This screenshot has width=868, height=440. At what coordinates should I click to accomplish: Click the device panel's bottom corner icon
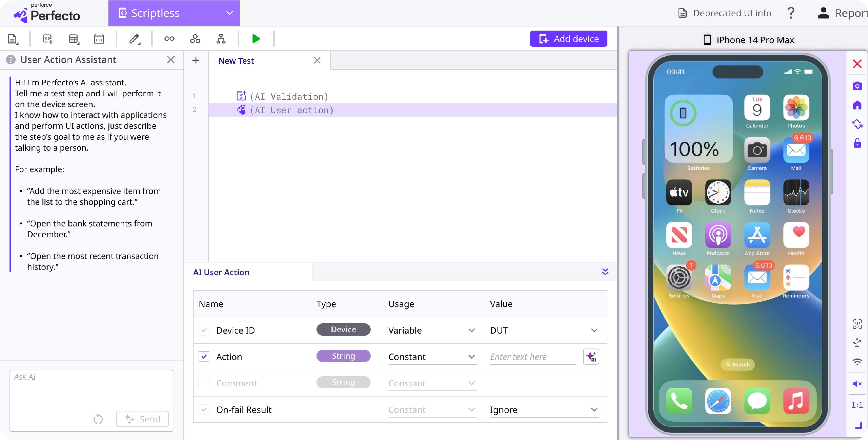pyautogui.click(x=858, y=426)
